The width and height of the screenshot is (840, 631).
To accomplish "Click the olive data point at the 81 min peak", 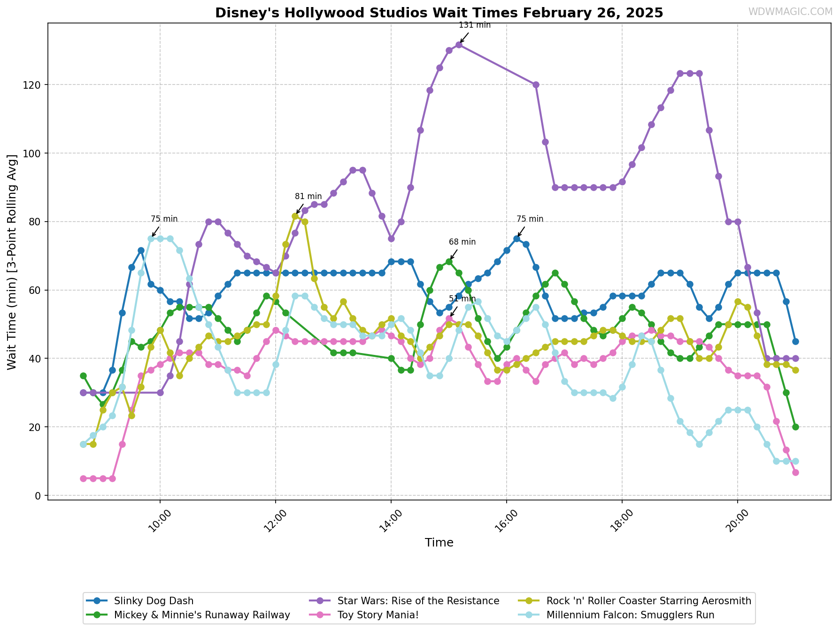I will coord(295,216).
